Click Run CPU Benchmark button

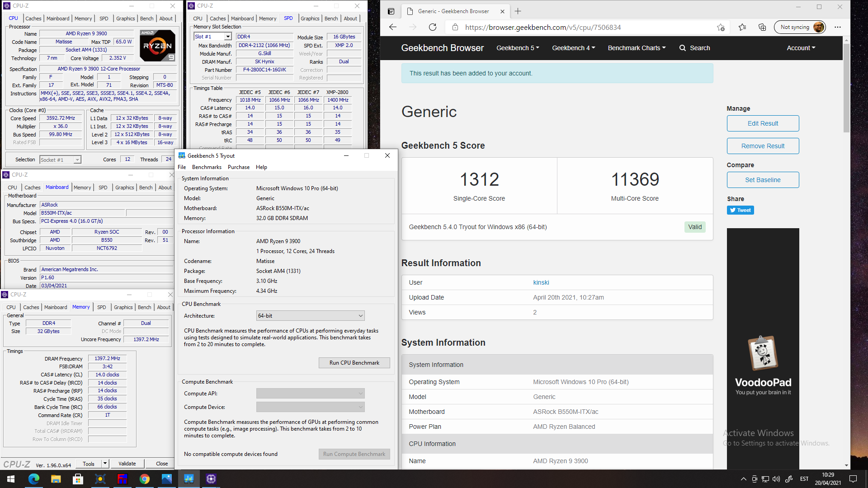354,363
